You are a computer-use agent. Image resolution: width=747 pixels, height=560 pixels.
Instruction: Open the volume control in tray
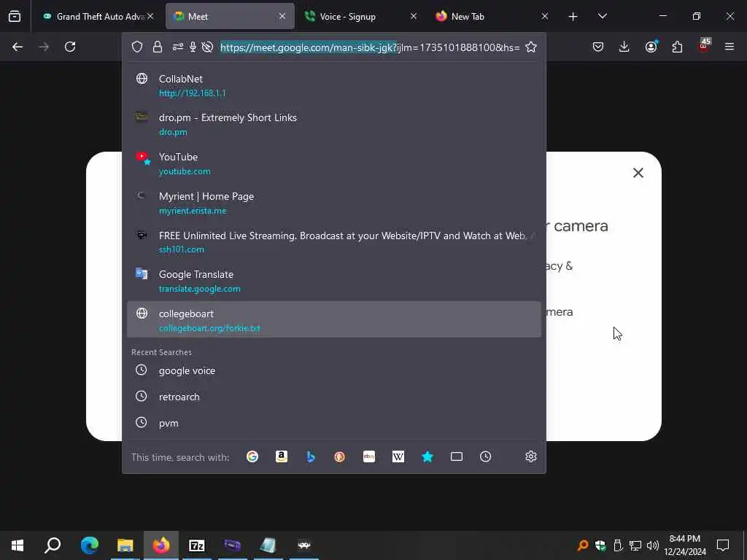click(653, 545)
